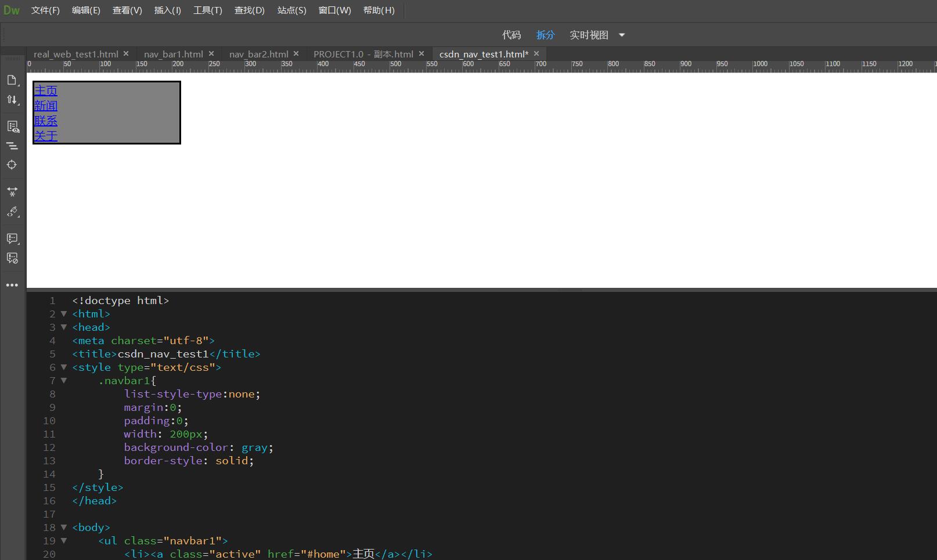Viewport: 937px width, 560px height.
Task: Open the 文件(F) menu
Action: pyautogui.click(x=45, y=10)
